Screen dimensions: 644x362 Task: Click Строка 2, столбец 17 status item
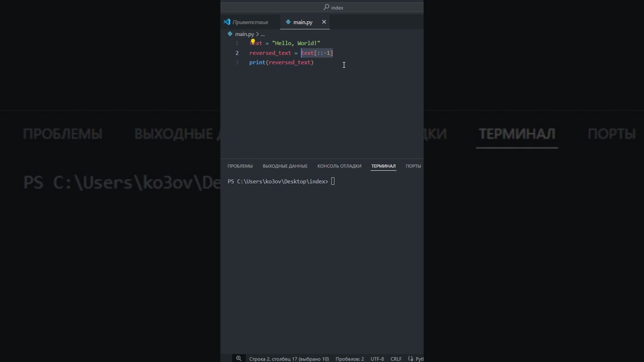click(x=289, y=359)
